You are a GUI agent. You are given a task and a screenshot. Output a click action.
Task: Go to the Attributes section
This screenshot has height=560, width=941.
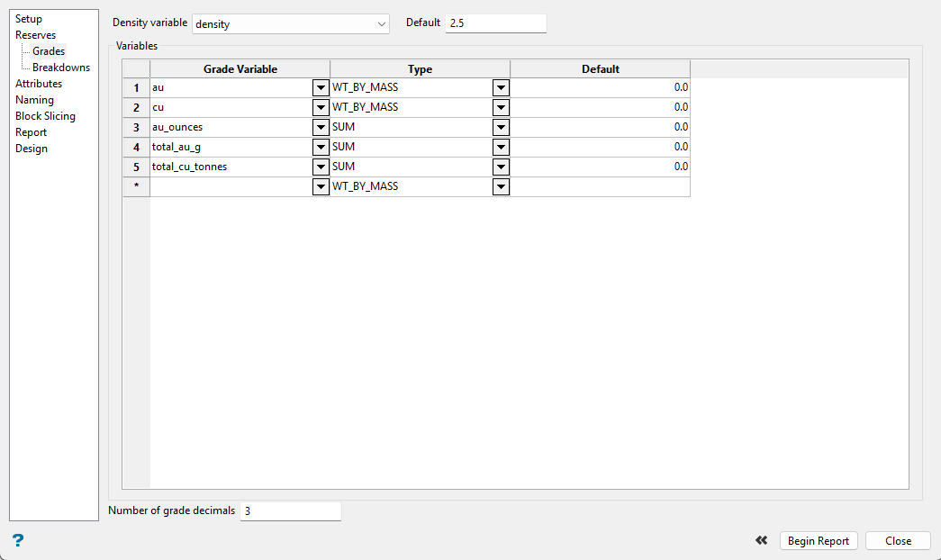point(39,84)
